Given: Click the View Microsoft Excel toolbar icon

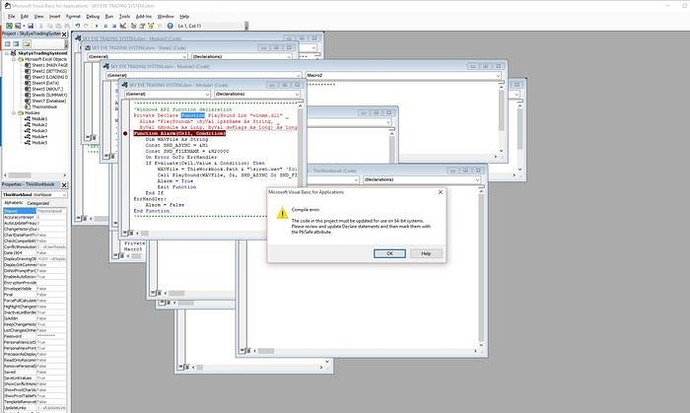Looking at the screenshot, I should [9, 26].
